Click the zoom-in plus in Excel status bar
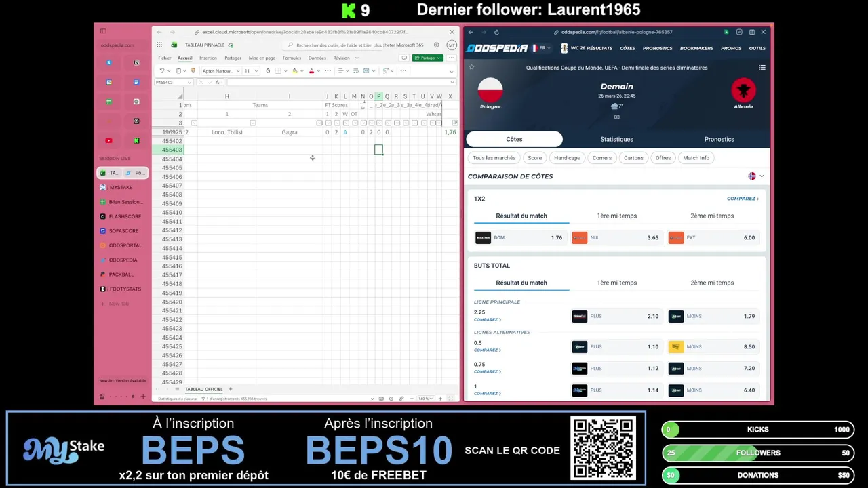 pos(440,399)
